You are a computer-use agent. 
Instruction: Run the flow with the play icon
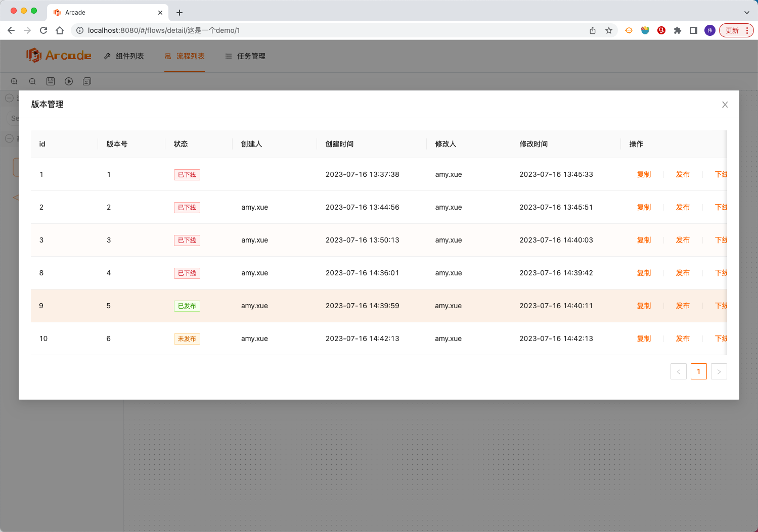tap(69, 81)
